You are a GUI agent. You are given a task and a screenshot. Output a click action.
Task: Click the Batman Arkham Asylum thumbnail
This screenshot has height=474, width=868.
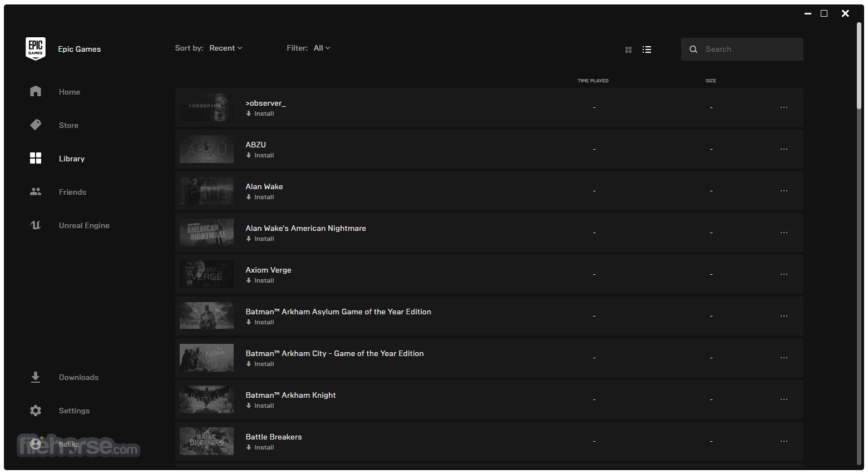coord(206,316)
